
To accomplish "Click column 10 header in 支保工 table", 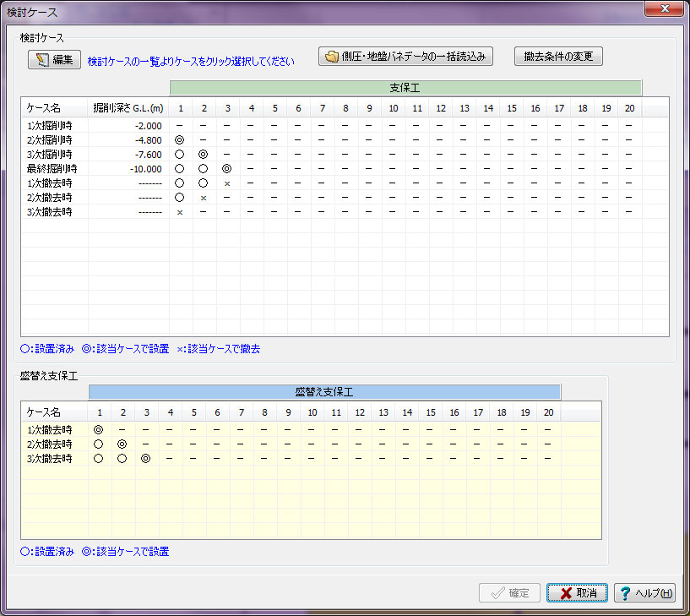I will click(394, 108).
